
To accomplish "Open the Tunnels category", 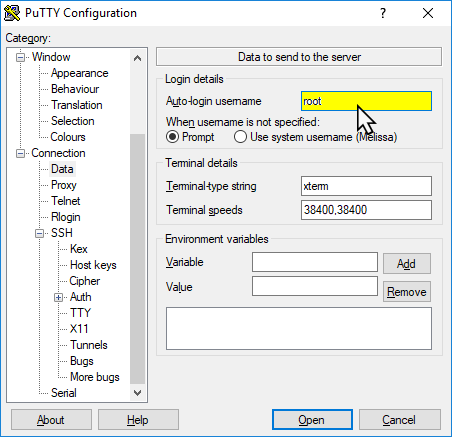I will pos(89,345).
